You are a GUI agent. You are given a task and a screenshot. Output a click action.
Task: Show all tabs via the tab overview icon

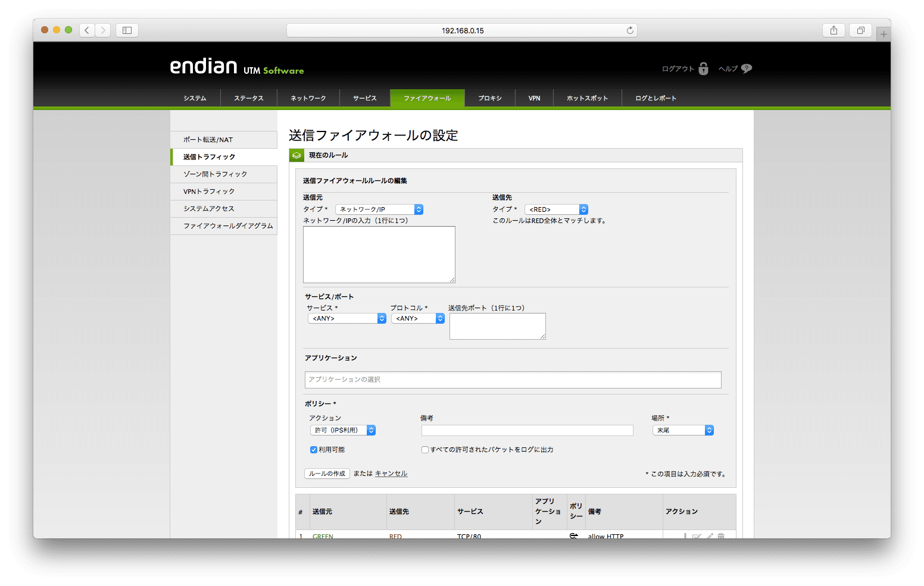860,30
